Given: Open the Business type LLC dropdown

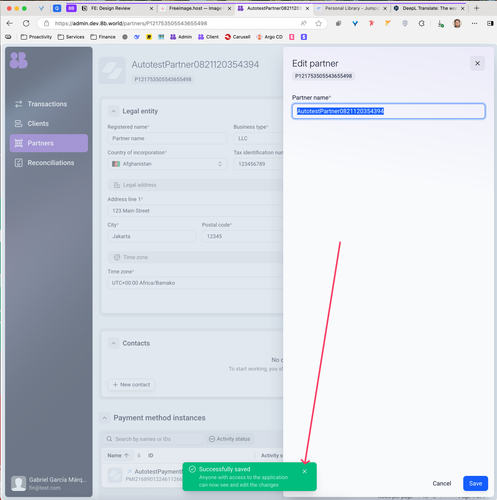Looking at the screenshot, I should click(258, 138).
